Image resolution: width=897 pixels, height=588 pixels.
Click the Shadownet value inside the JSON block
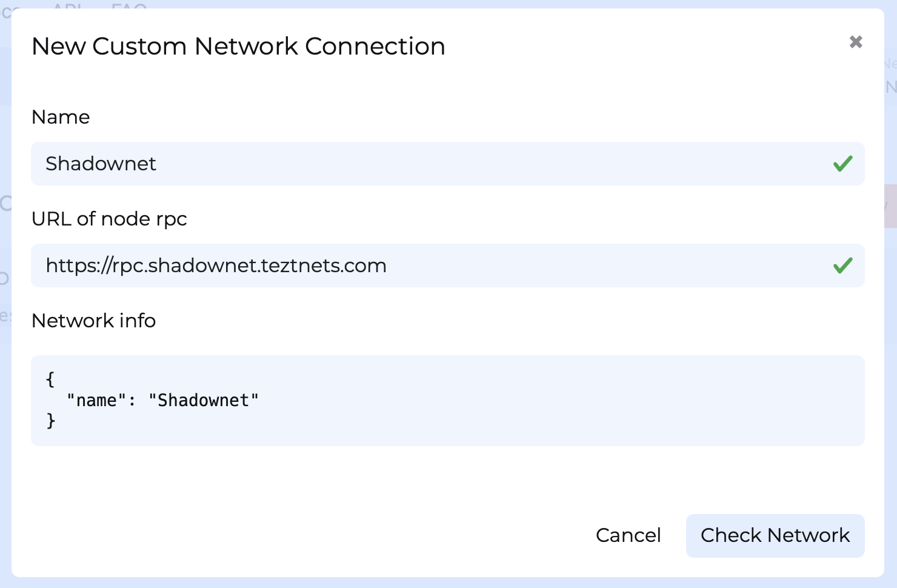pyautogui.click(x=205, y=400)
